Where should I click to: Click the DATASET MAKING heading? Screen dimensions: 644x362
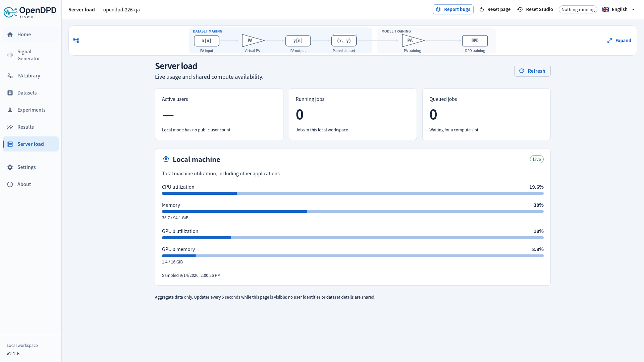[207, 31]
